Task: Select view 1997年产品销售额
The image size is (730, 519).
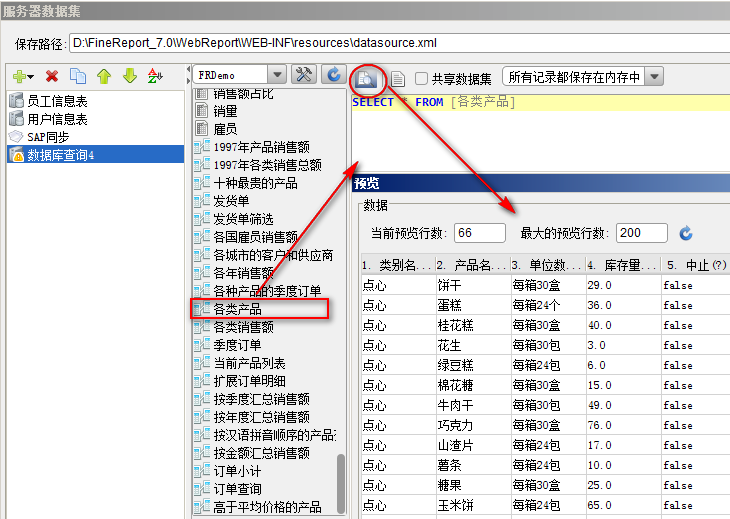Action: click(265, 147)
